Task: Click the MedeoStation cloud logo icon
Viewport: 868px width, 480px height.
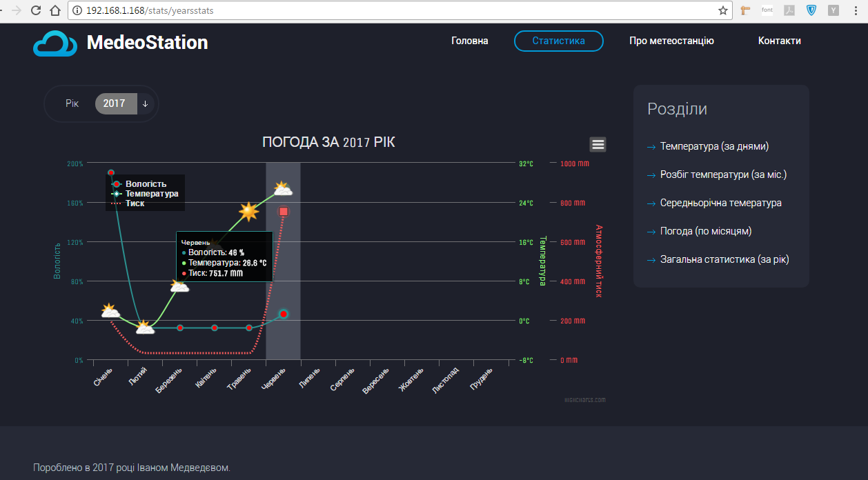Action: [55, 43]
